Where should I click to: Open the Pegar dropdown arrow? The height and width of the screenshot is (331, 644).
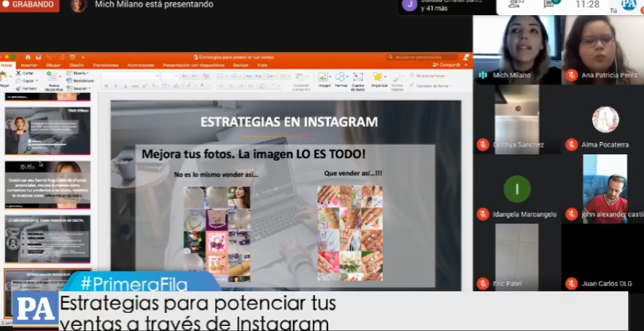11,76
